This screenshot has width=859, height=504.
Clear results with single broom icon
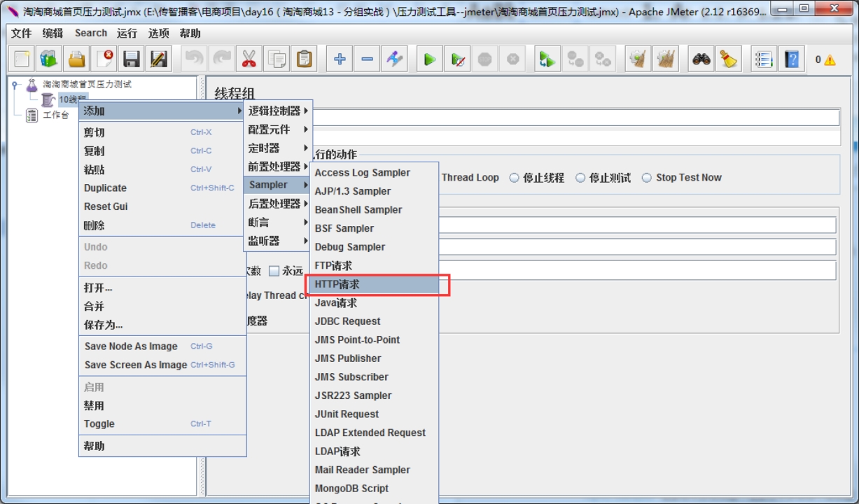638,59
